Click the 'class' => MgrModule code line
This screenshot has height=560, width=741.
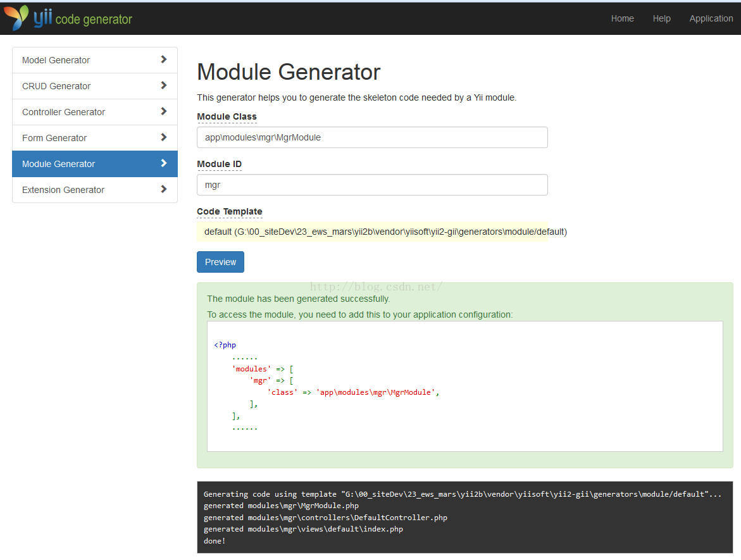[x=354, y=392]
